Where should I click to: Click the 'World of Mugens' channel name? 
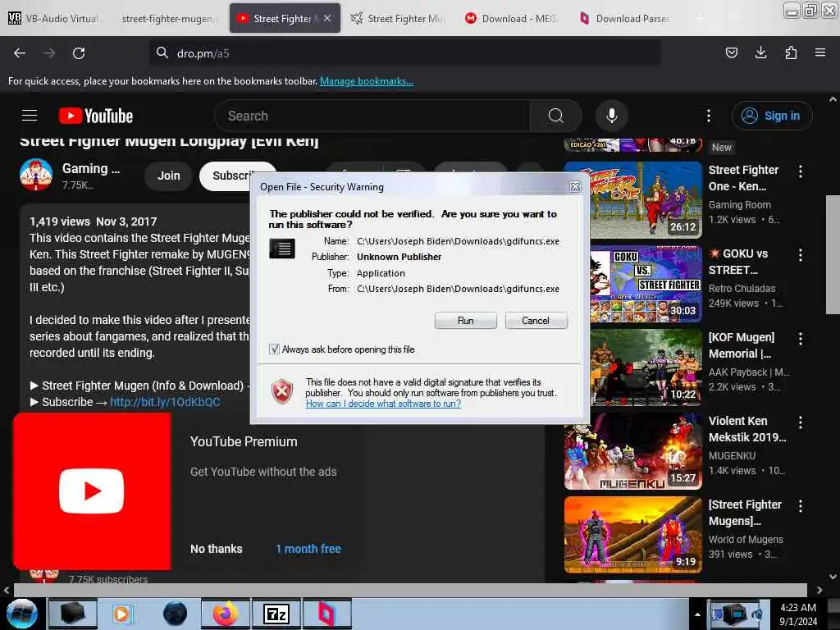[746, 540]
